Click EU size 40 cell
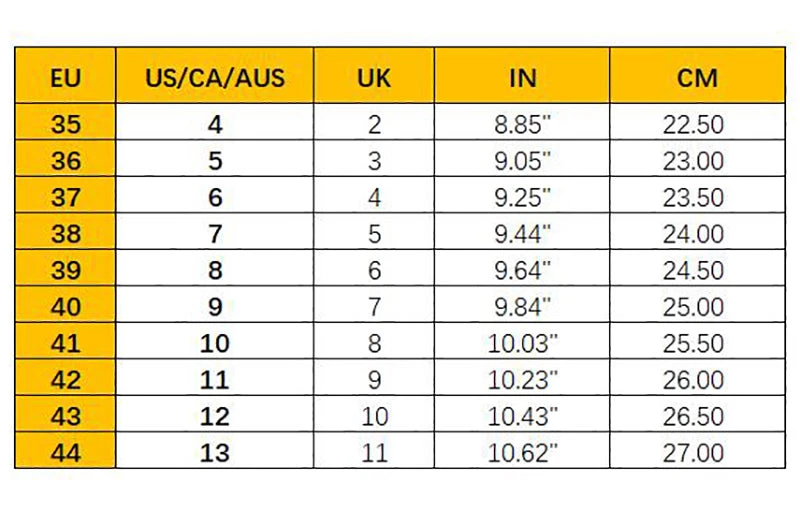The image size is (800, 511). [x=64, y=306]
